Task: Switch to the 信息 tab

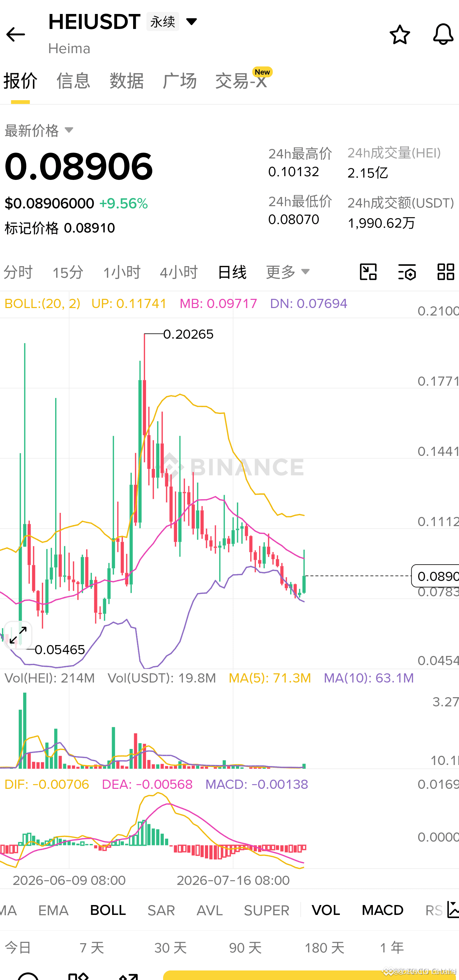Action: (x=74, y=81)
